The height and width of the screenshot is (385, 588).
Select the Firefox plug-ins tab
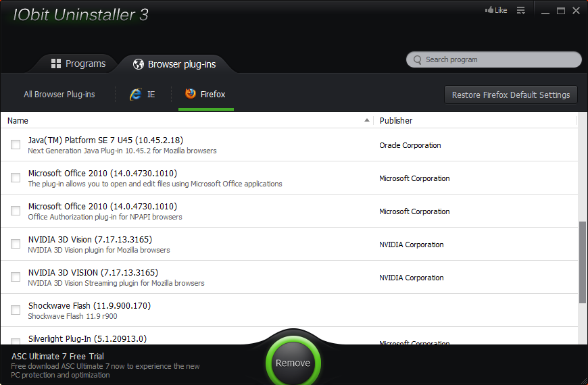point(205,94)
